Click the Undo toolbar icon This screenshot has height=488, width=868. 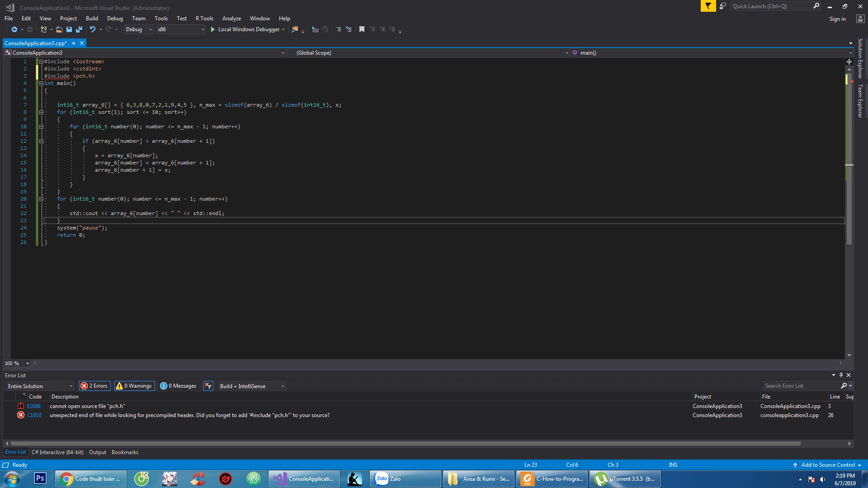pyautogui.click(x=93, y=29)
